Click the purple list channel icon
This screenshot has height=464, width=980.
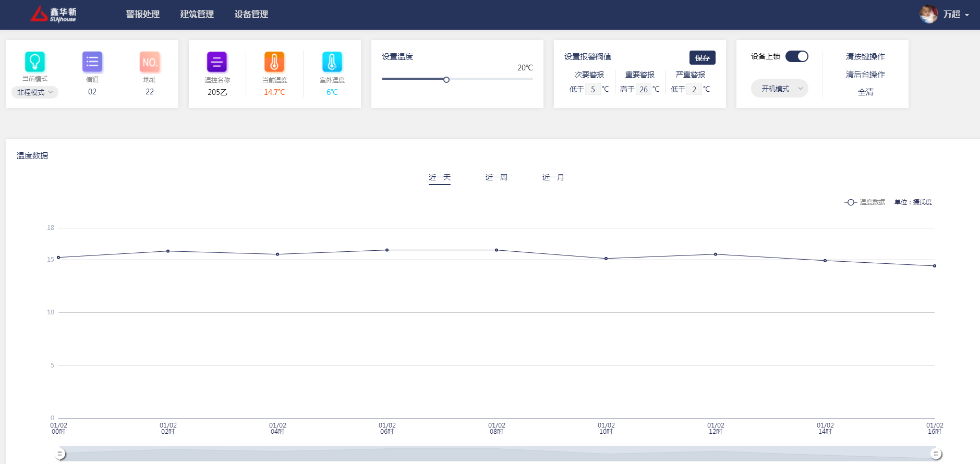pyautogui.click(x=92, y=62)
